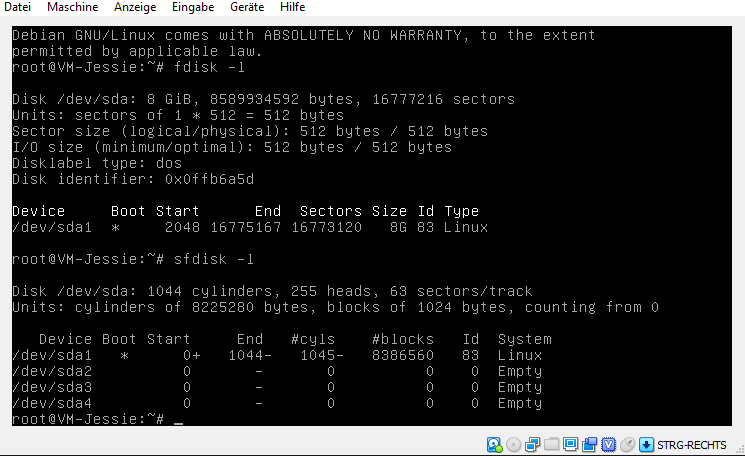
Task: Click the hard disk activity status icon
Action: 495,445
